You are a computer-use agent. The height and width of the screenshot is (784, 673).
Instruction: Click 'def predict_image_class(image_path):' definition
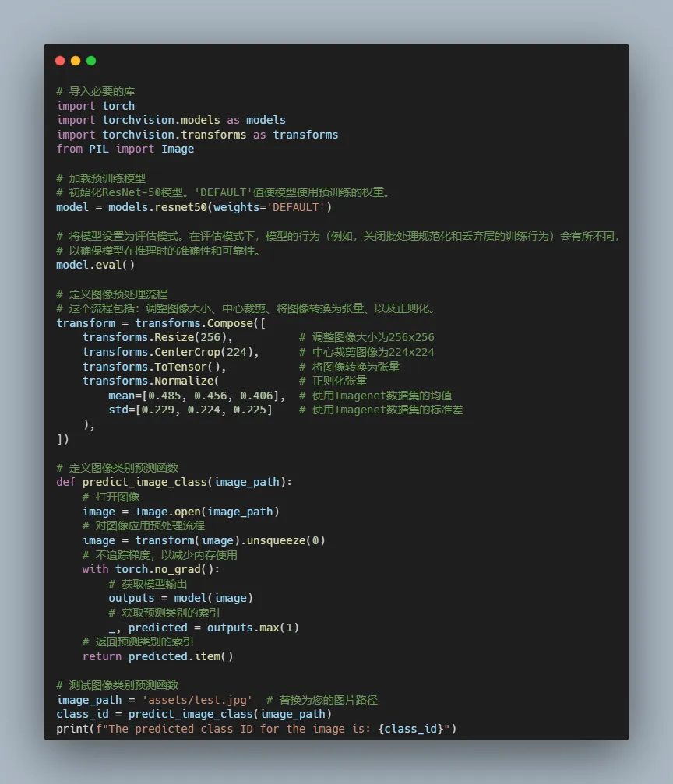point(174,483)
